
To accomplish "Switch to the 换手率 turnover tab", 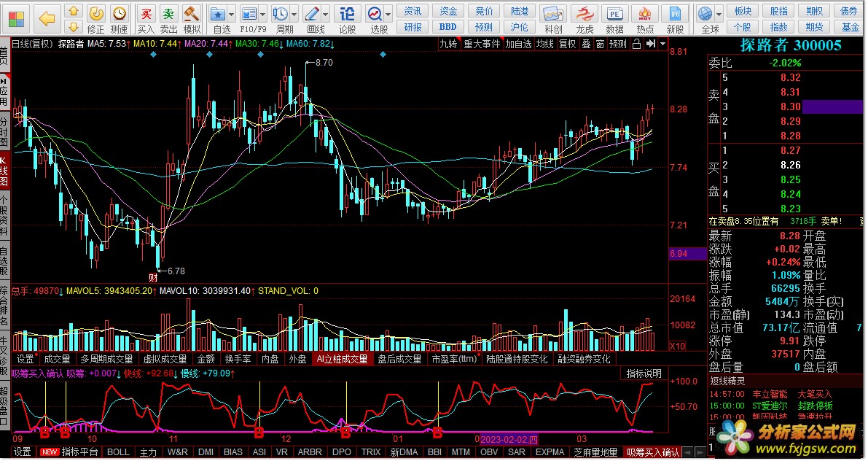I will pos(238,359).
